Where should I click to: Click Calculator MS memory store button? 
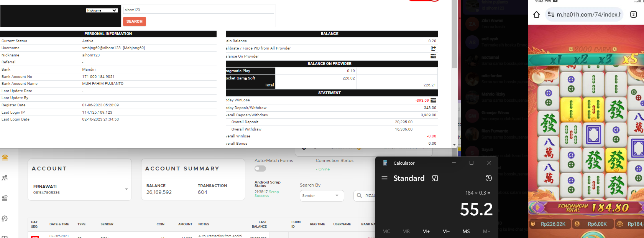(466, 231)
